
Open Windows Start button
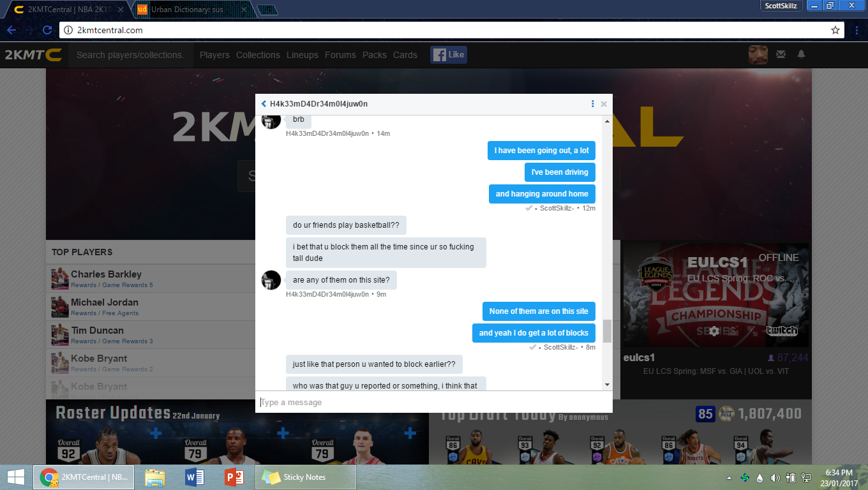pos(15,477)
